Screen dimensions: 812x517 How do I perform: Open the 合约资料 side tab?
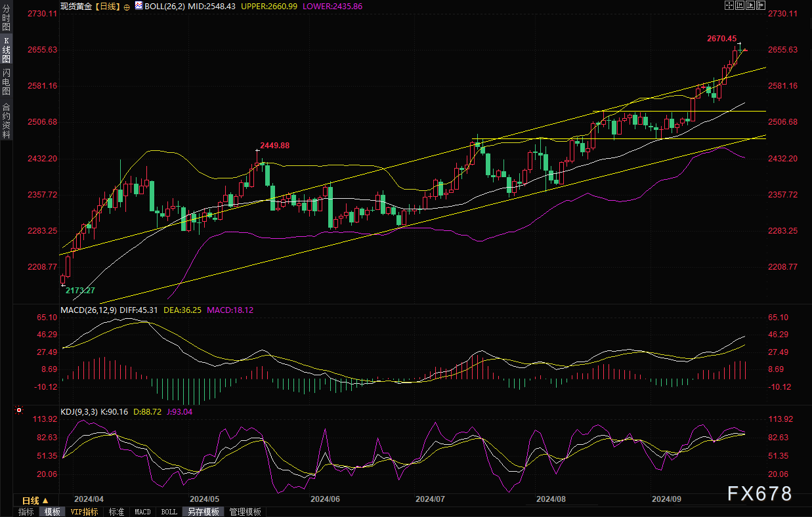pos(7,120)
